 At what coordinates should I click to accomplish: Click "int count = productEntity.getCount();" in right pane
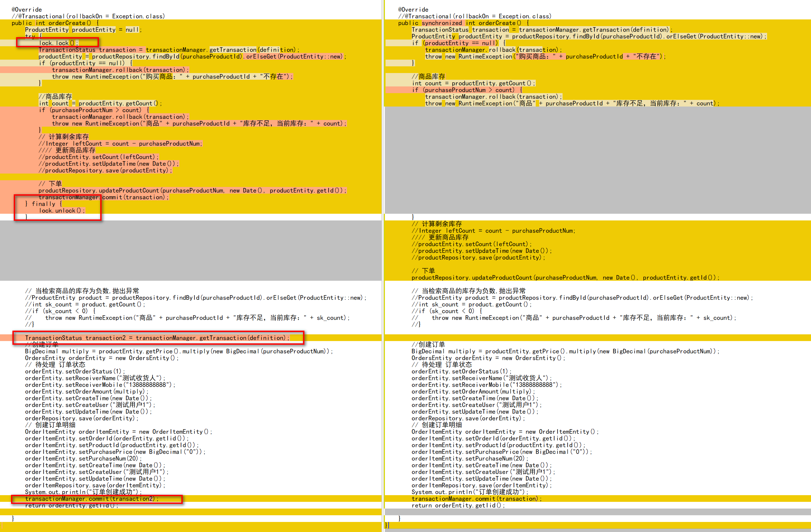click(x=473, y=83)
